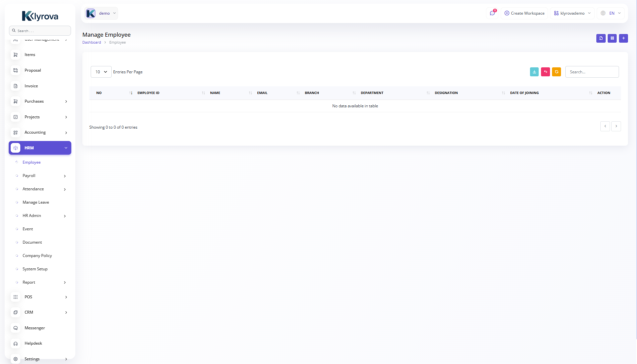Screen dimensions: 637x364
Task: Switch to grid view using purple grid icon
Action: pyautogui.click(x=612, y=38)
